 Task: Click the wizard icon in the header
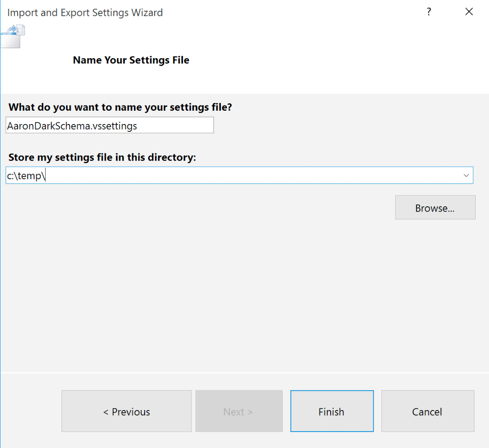(x=13, y=36)
